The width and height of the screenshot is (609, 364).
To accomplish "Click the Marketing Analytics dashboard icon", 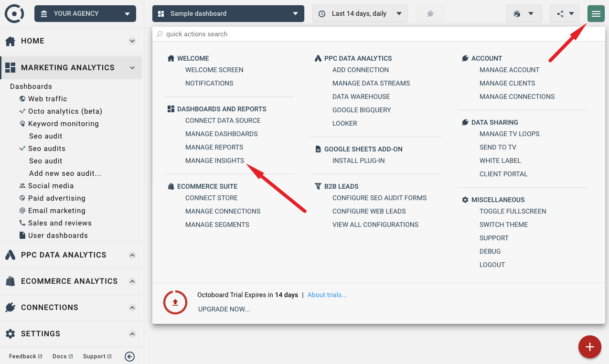I will coord(10,68).
